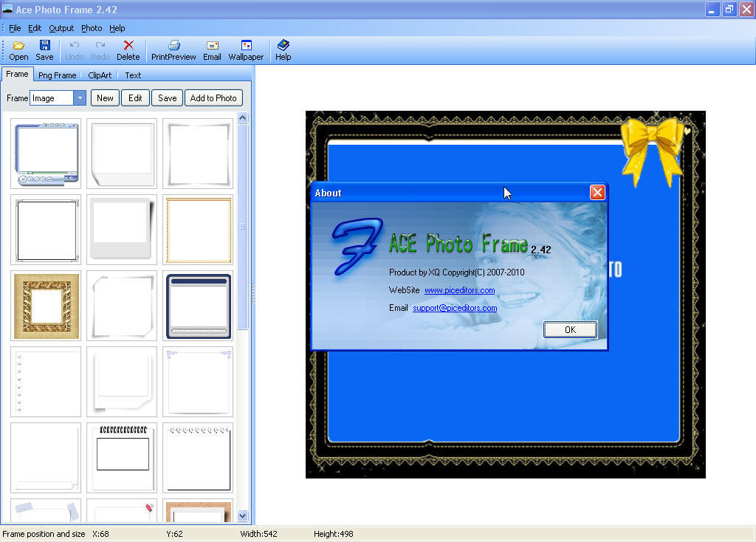Image resolution: width=756 pixels, height=542 pixels.
Task: Open the Help toolbar icon
Action: 283,49
